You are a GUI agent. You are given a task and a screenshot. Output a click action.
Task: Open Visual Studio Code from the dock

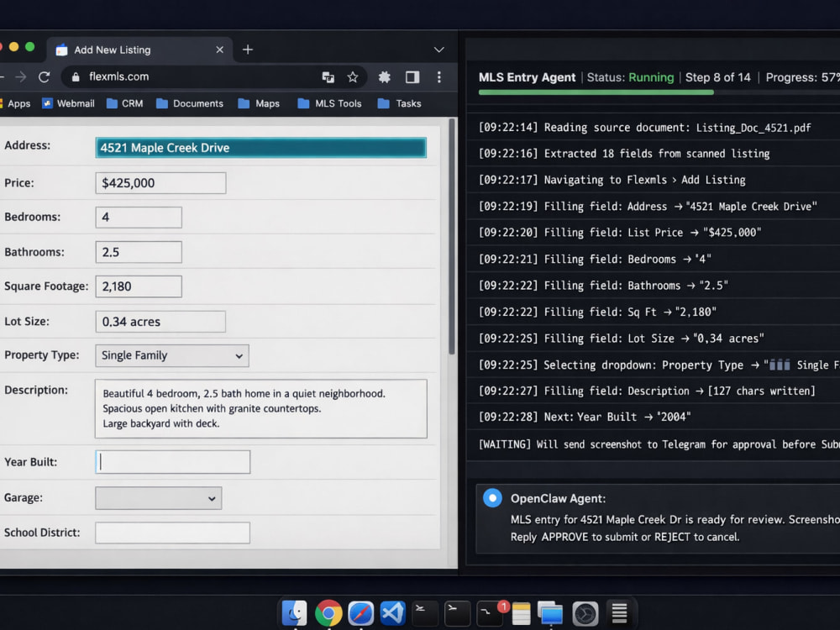(x=392, y=613)
